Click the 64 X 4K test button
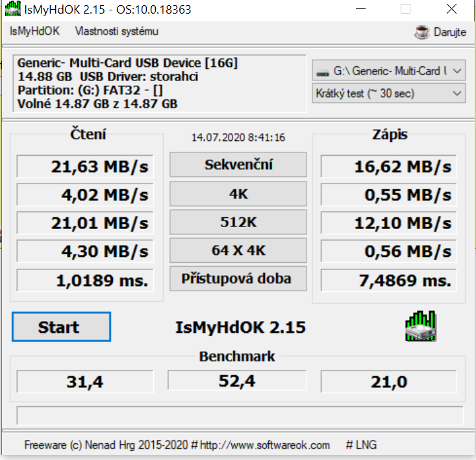Viewport: 476px width, 460px height. point(238,250)
